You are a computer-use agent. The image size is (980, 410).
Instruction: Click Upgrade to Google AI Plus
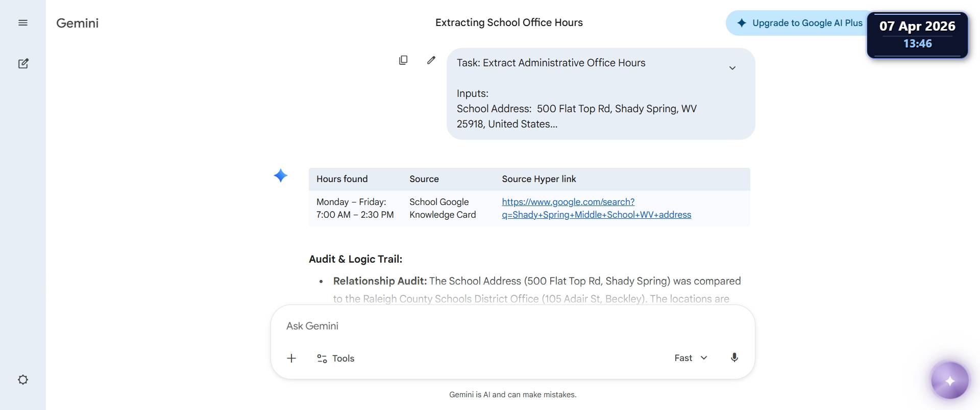click(x=799, y=23)
